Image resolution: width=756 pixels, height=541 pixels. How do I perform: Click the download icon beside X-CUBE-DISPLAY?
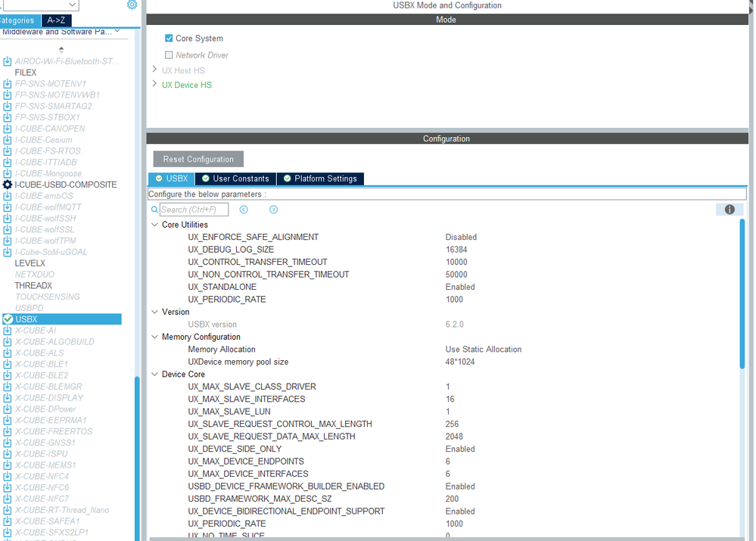point(8,398)
